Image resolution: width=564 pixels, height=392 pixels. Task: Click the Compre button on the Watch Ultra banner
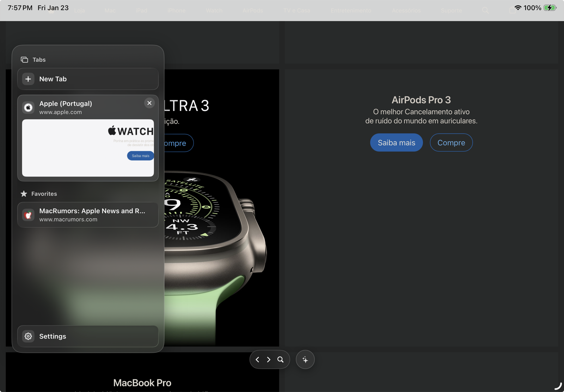coord(179,143)
